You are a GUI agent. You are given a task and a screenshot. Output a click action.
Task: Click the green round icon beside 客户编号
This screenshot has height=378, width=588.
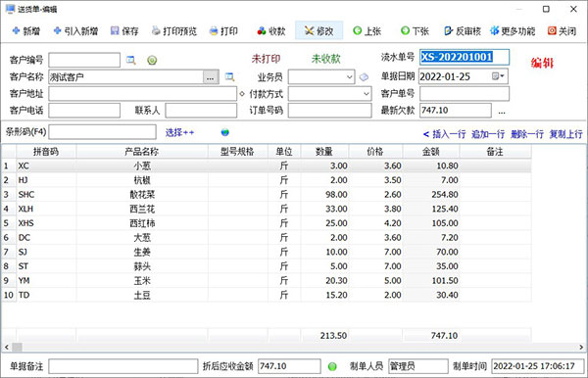(x=152, y=60)
